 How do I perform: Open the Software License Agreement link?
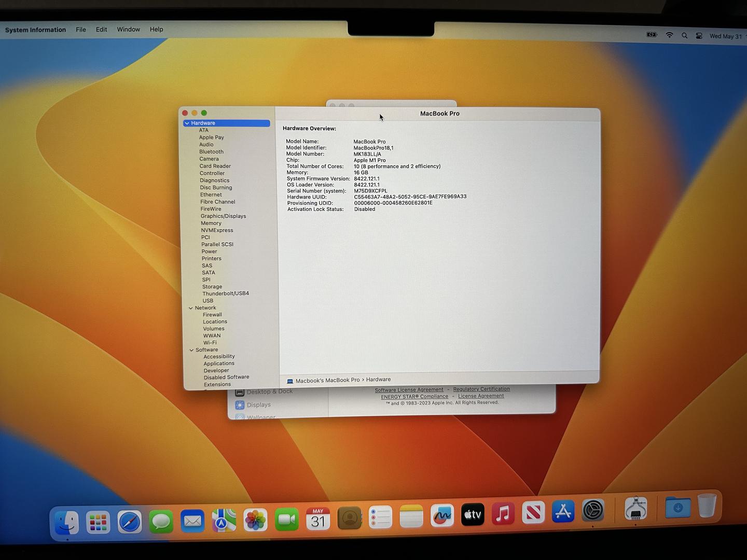409,390
